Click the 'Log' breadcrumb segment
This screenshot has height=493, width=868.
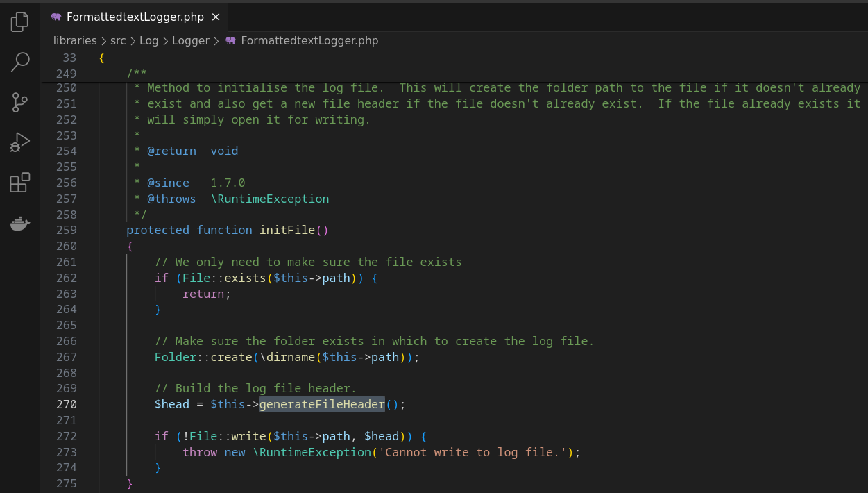tap(148, 40)
